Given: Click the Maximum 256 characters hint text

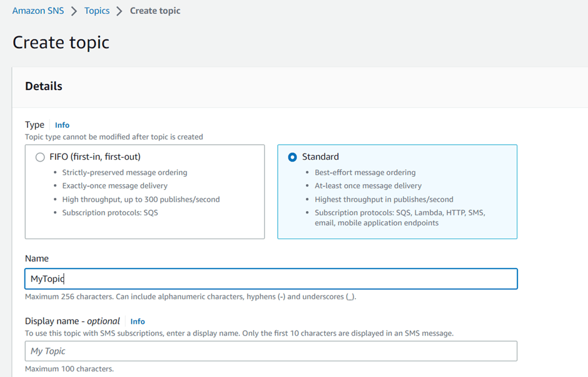Looking at the screenshot, I should click(190, 297).
